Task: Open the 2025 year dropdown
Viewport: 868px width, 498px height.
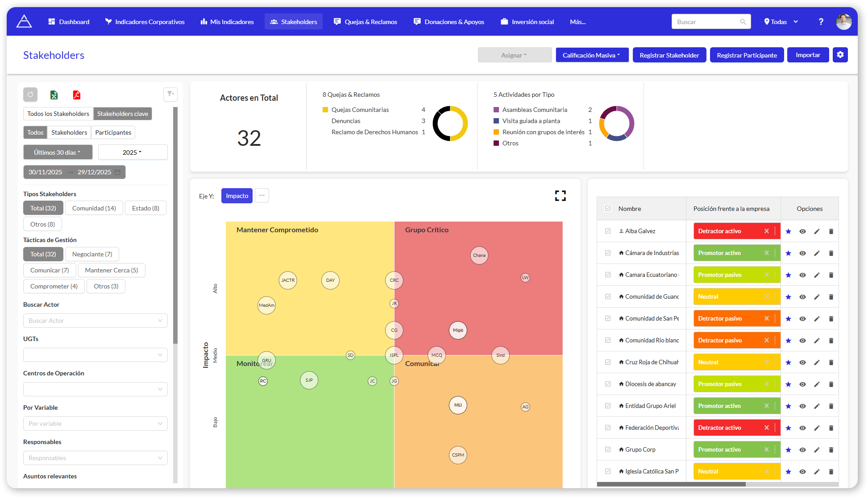Action: 133,152
